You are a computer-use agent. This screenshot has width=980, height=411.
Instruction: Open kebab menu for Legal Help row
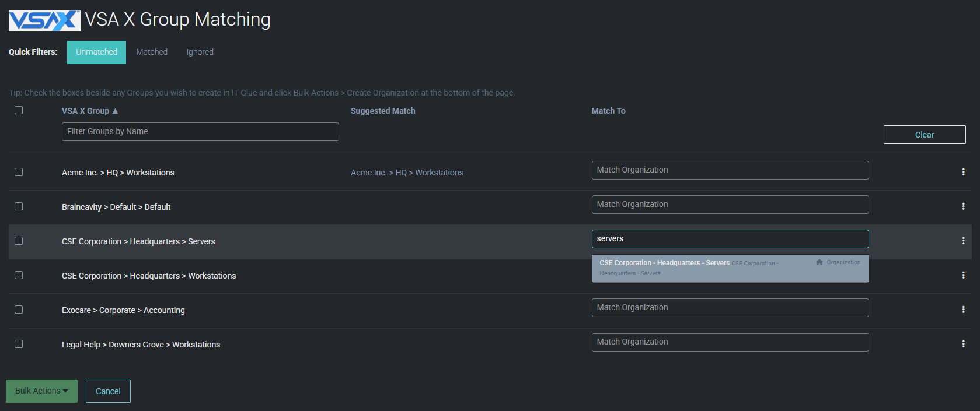pos(963,344)
